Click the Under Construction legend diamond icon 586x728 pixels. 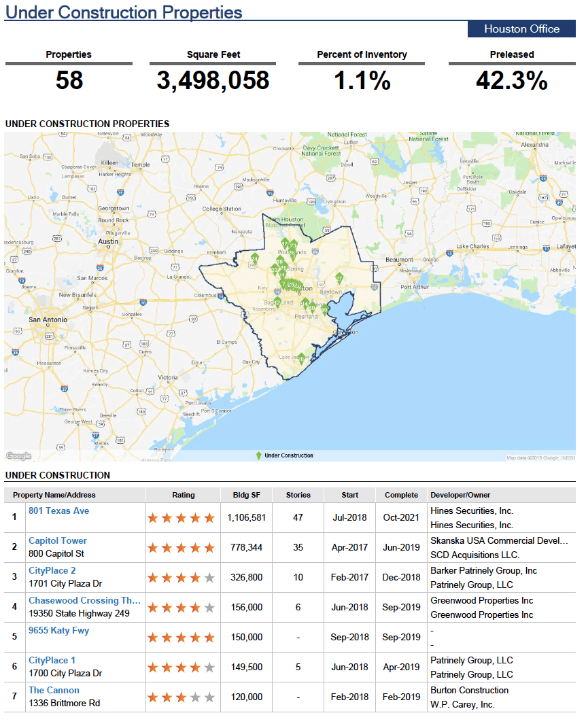[x=258, y=455]
